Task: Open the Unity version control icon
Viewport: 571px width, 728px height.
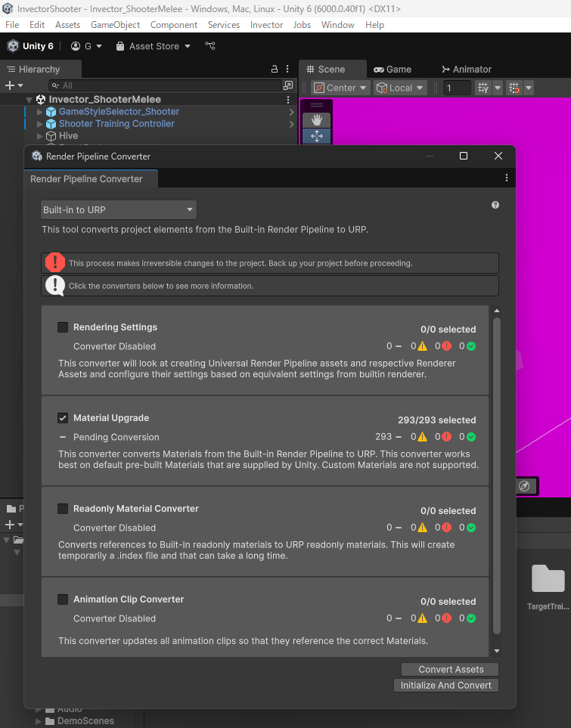Action: (210, 46)
